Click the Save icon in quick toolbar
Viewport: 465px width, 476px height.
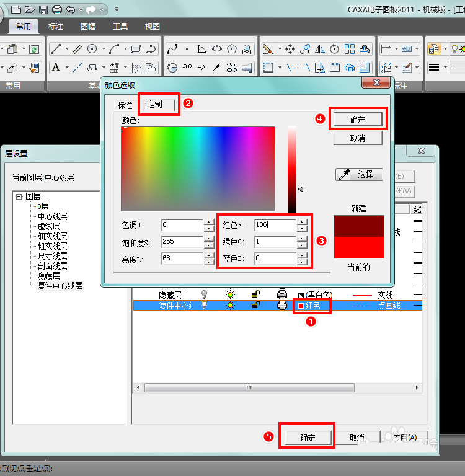pos(43,10)
